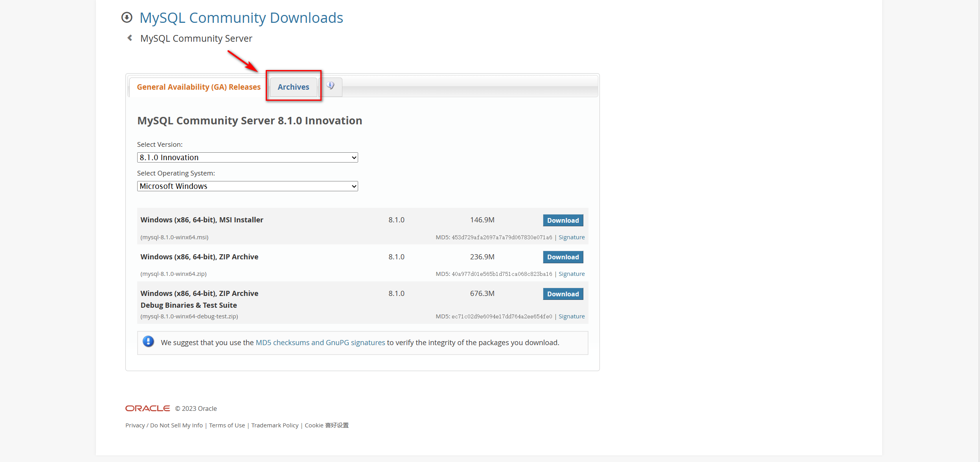Open MD5 checksums and GnuPG signatures link
The height and width of the screenshot is (462, 980).
click(x=320, y=342)
